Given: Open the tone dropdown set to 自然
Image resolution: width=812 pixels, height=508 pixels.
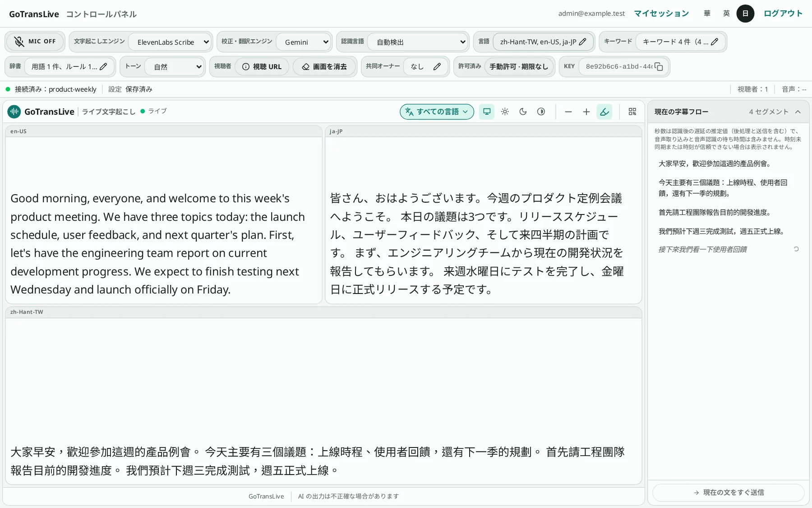Looking at the screenshot, I should pos(175,67).
